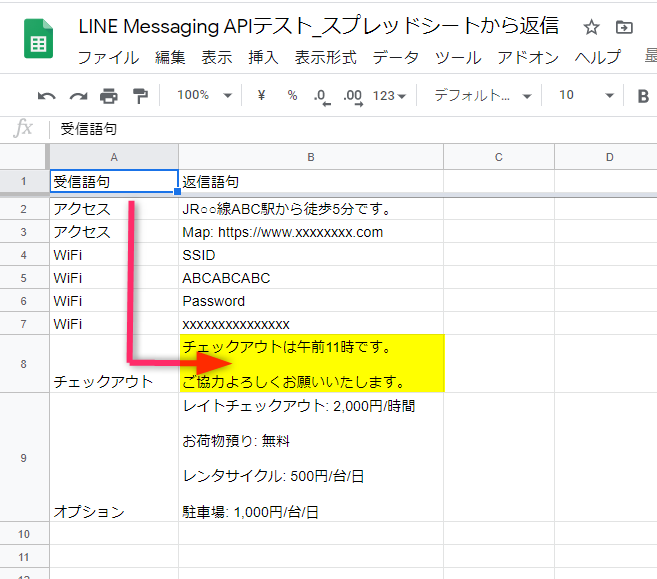Open the 編集 menu
Viewport: 657px width, 579px height.
pos(170,57)
